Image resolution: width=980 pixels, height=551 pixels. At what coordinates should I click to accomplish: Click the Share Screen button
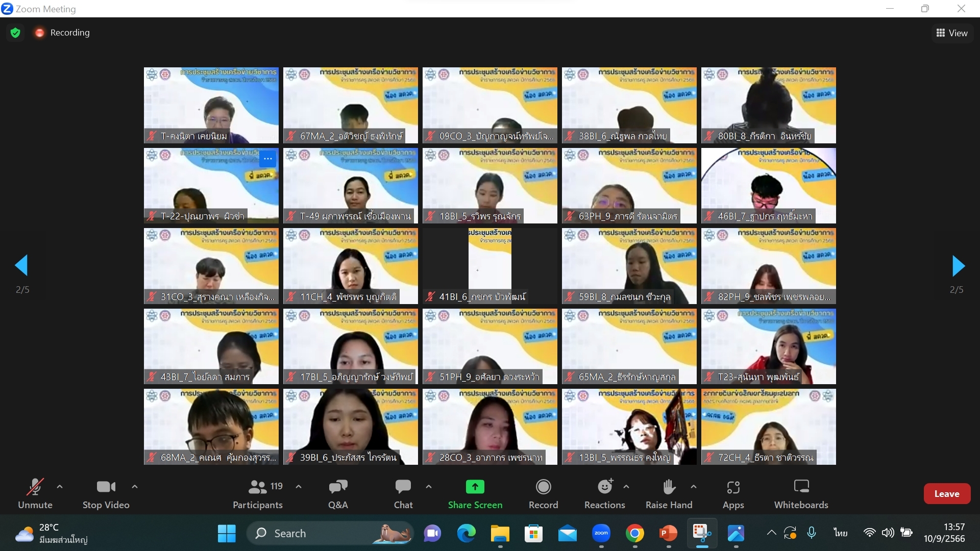click(475, 493)
